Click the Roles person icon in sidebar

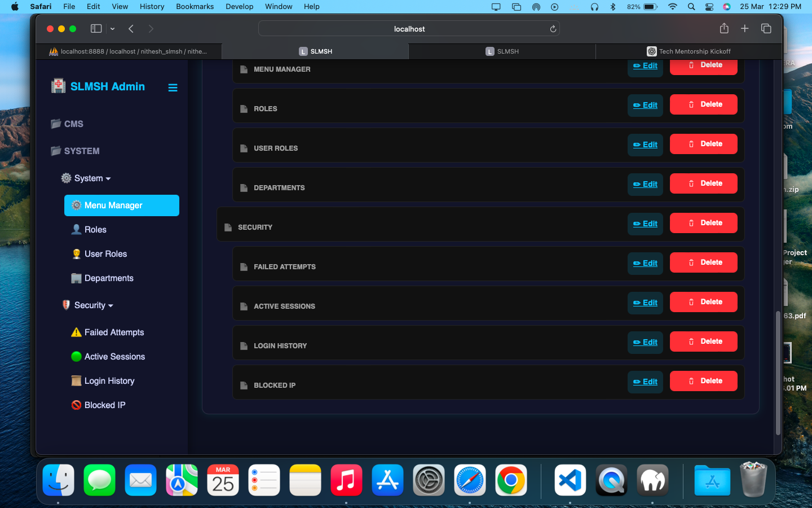click(x=76, y=229)
